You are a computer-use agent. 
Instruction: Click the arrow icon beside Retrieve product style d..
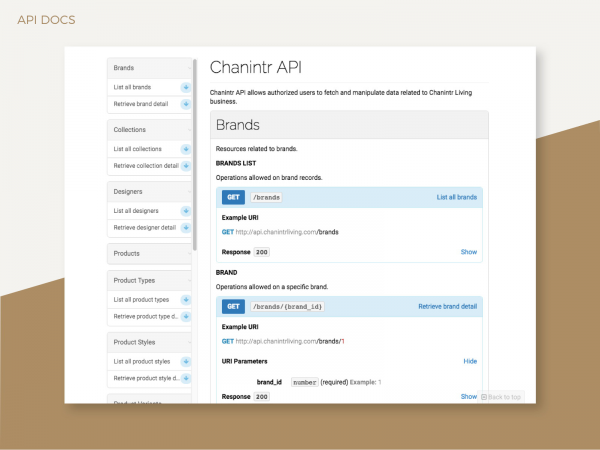pos(186,378)
